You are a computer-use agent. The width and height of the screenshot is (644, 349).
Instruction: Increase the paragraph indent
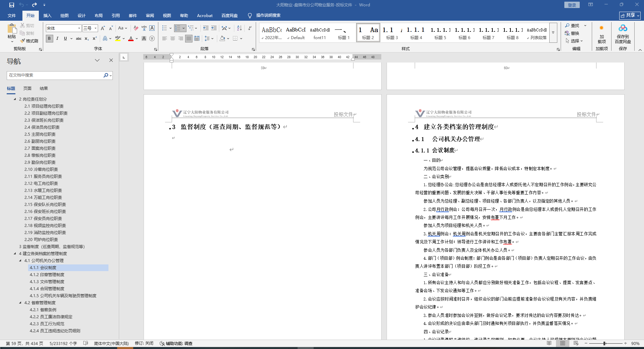(214, 28)
